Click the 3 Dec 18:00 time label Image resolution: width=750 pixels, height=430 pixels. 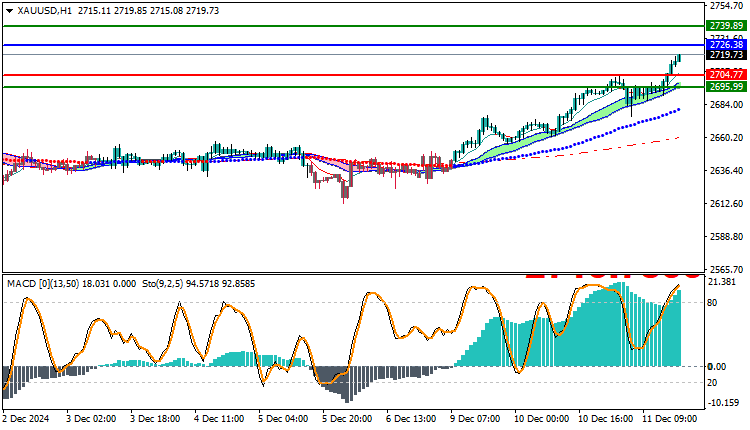click(155, 419)
